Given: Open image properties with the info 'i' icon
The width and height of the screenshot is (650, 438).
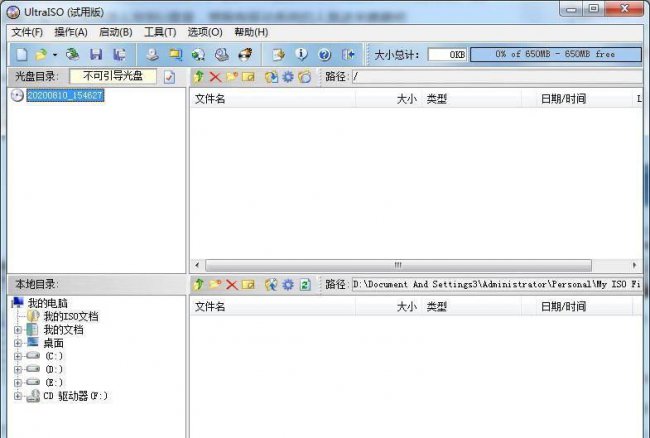Looking at the screenshot, I should (301, 54).
